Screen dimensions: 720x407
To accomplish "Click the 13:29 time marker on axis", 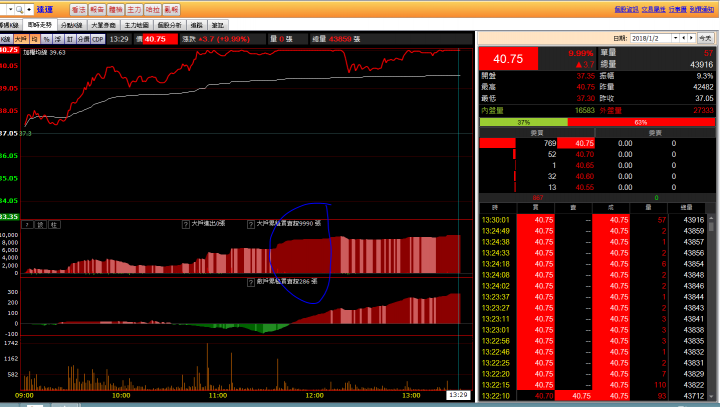I will point(458,395).
